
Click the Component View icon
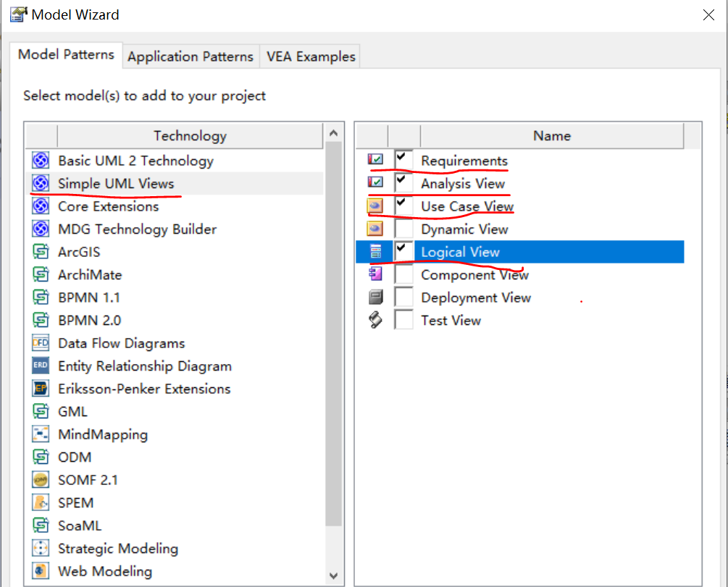pos(375,274)
